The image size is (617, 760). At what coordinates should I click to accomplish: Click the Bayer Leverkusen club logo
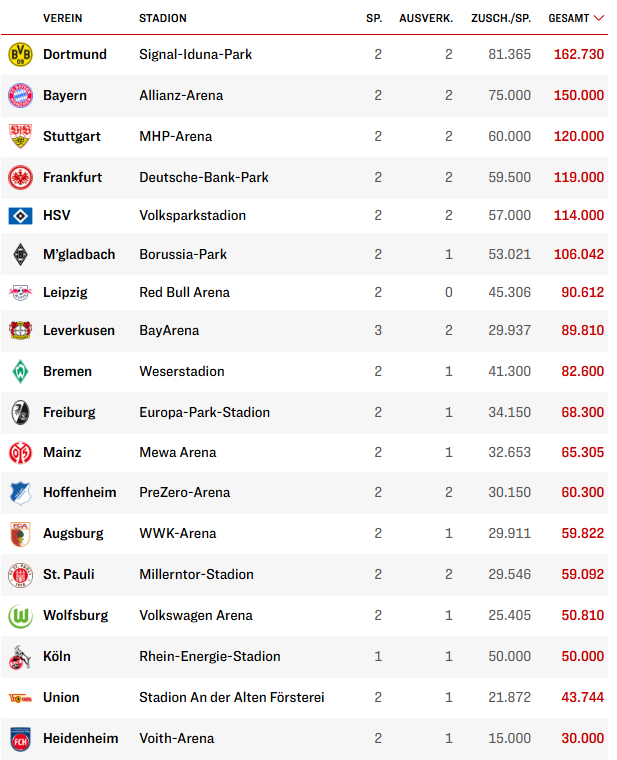click(20, 330)
